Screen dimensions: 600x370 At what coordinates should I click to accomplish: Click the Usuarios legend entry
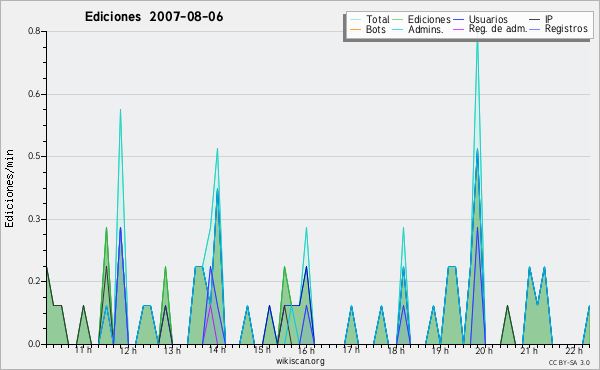click(481, 19)
